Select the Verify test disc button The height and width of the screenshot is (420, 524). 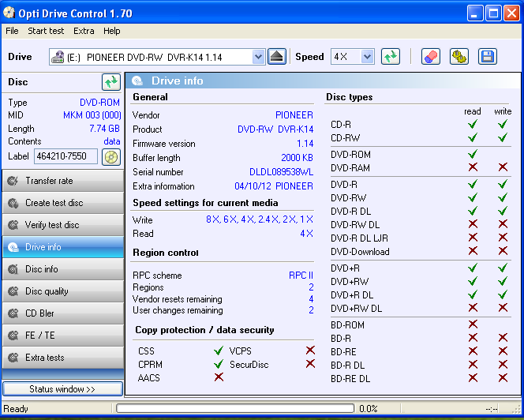coord(63,225)
